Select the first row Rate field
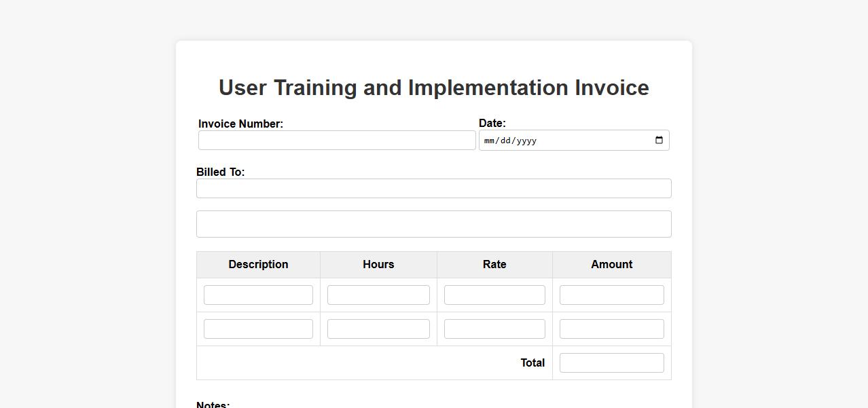 [x=494, y=295]
